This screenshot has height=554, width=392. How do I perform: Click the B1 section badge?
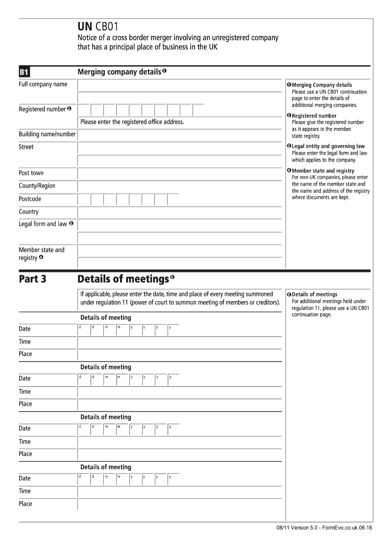[x=24, y=72]
